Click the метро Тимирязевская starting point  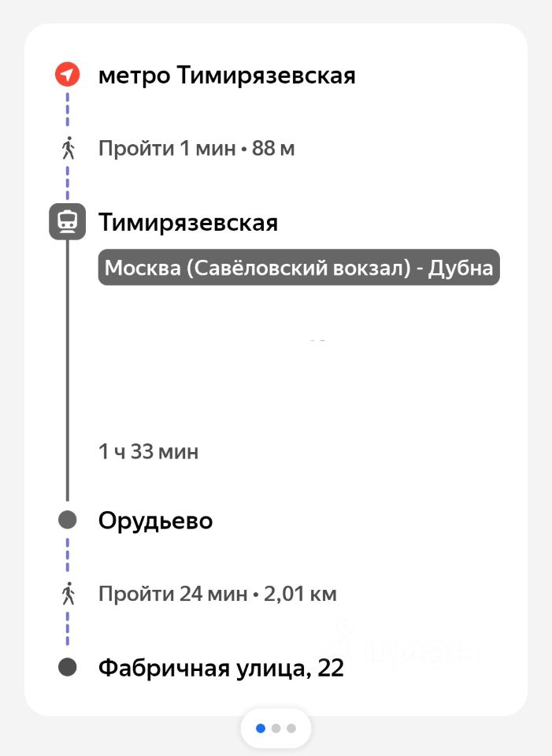click(227, 76)
